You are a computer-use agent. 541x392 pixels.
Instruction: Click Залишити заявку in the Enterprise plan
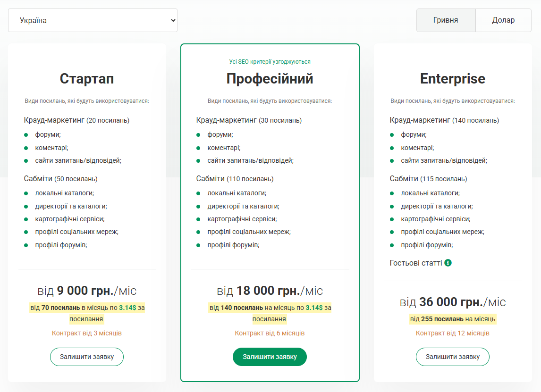coord(452,357)
